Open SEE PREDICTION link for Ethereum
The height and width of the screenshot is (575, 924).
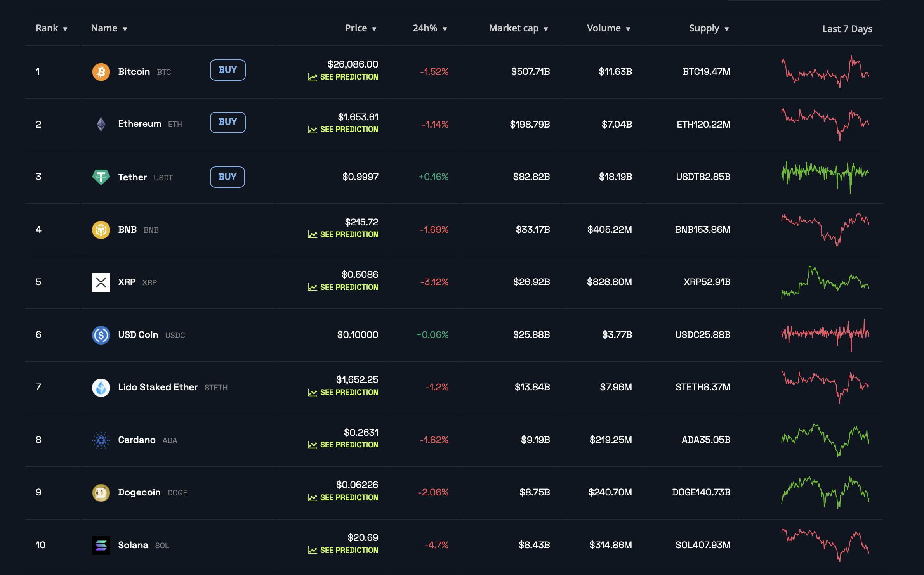pos(348,130)
